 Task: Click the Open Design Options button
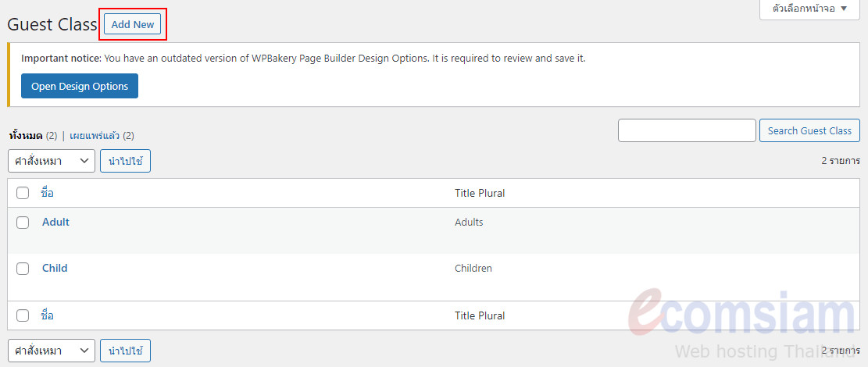coord(80,86)
